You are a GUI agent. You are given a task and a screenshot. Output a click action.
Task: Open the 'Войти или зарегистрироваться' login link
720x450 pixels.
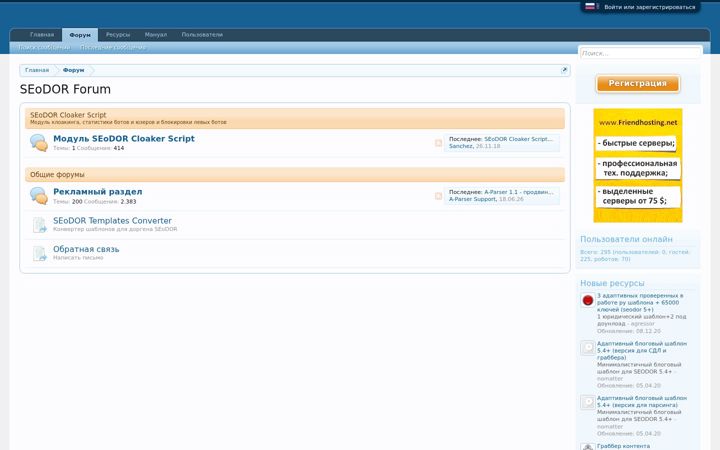pyautogui.click(x=649, y=7)
